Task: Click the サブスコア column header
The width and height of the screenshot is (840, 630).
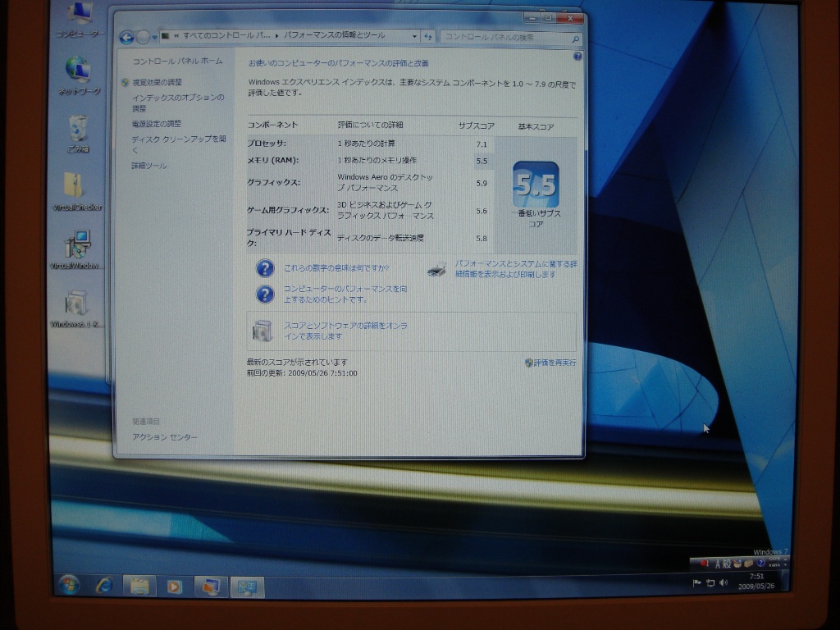Action: (x=477, y=126)
